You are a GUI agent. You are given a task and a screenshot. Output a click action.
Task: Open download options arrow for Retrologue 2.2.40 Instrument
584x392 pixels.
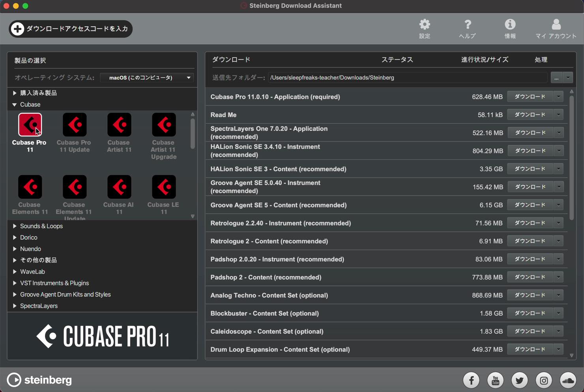pos(558,223)
